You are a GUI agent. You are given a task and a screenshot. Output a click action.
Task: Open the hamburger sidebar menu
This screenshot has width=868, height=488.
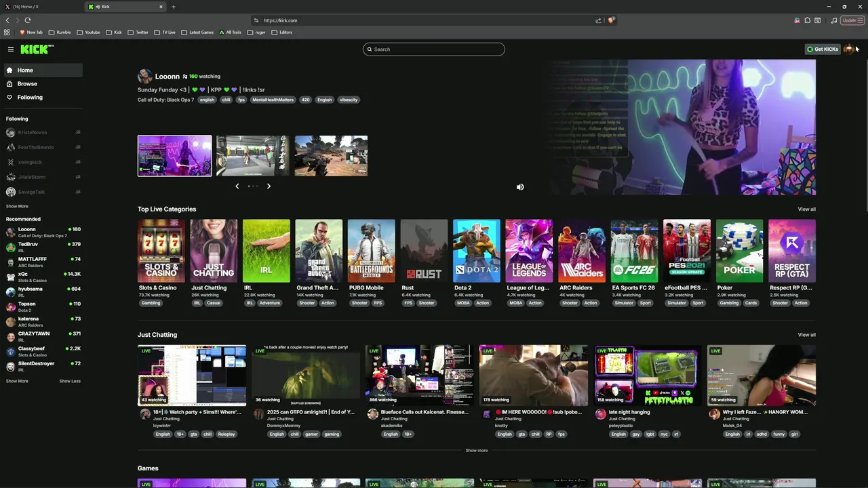11,49
